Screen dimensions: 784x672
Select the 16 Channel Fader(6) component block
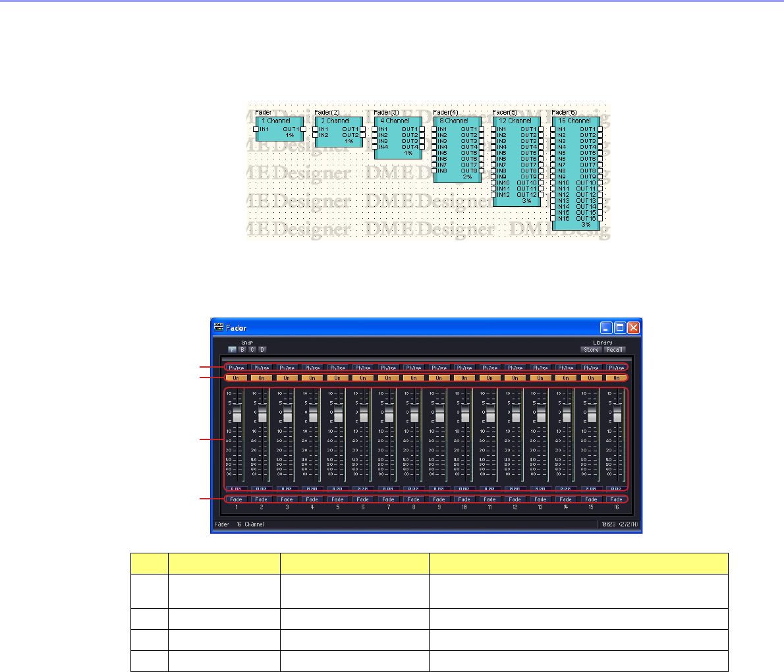(x=576, y=173)
